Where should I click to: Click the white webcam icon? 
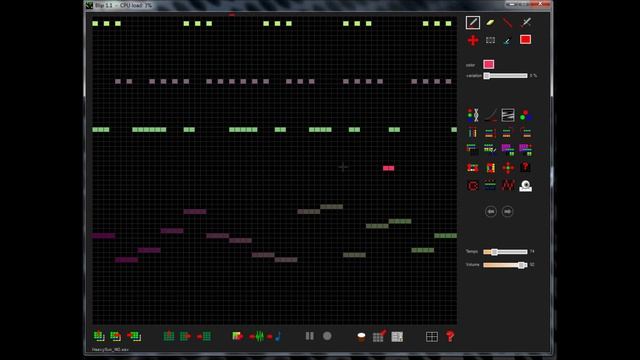pos(526,186)
